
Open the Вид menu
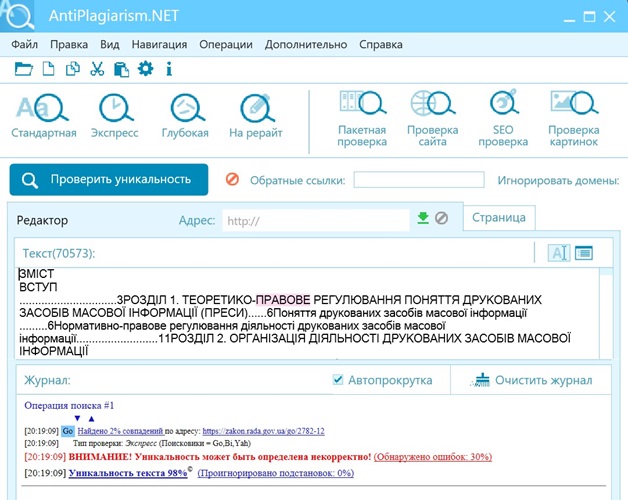[x=110, y=44]
